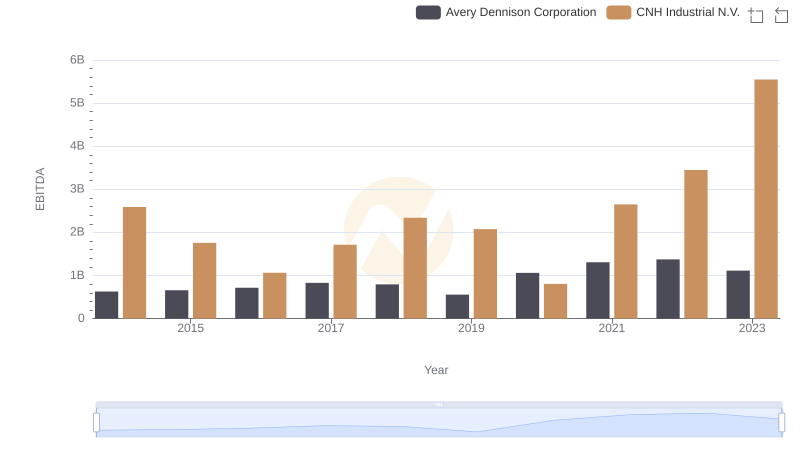Viewport: 800px width, 461px height.
Task: Click the 2019 x-axis label
Action: coord(471,328)
